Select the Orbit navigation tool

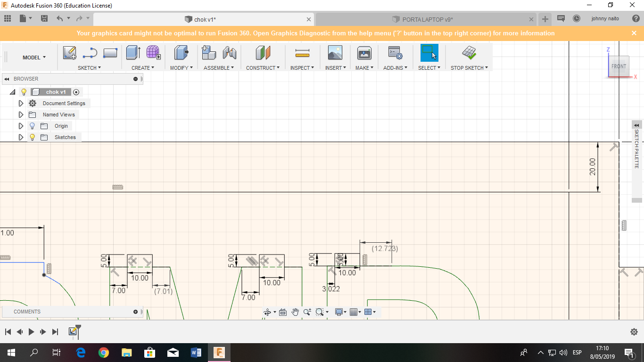[267, 312]
